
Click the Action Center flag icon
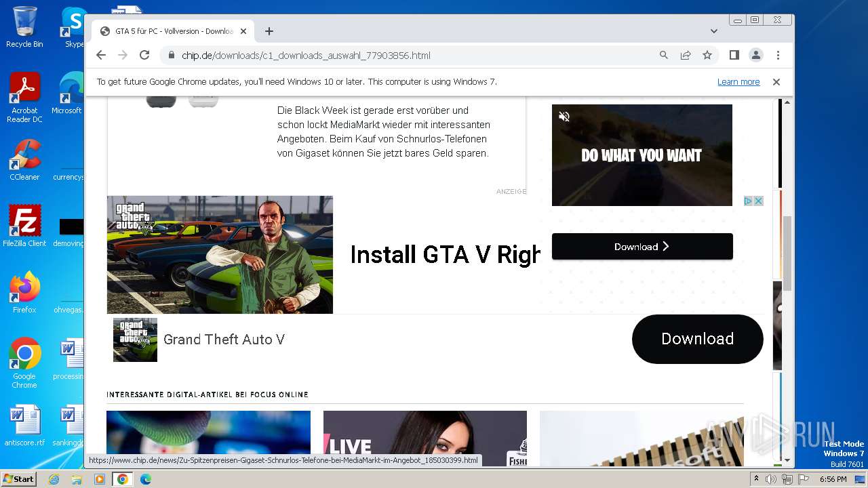[802, 479]
